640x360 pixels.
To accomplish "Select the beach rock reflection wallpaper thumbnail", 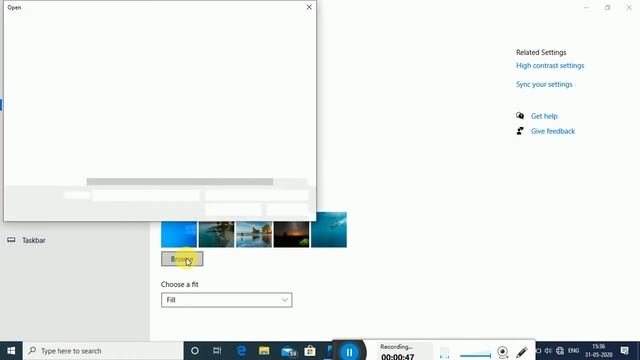I will tap(254, 234).
